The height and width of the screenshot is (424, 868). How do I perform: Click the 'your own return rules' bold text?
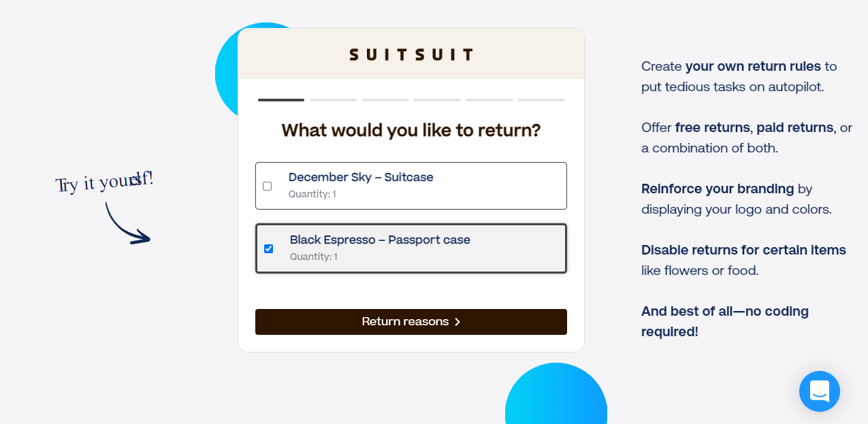pos(753,67)
